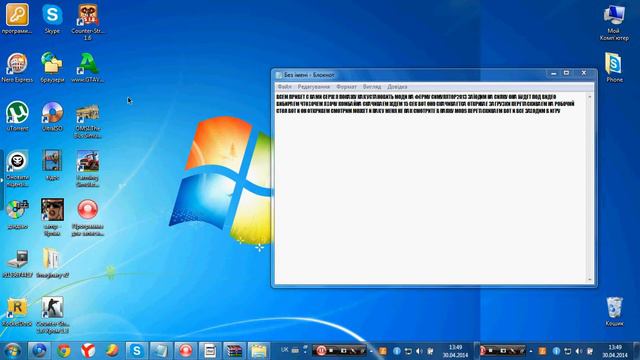This screenshot has height=360, width=640.
Task: Minimize the Notepad window
Action: tap(553, 73)
